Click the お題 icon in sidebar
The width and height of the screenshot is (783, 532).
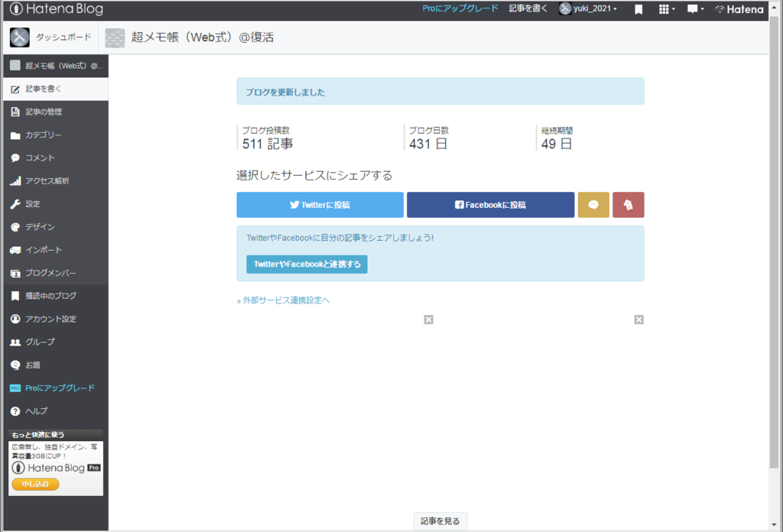(x=15, y=365)
